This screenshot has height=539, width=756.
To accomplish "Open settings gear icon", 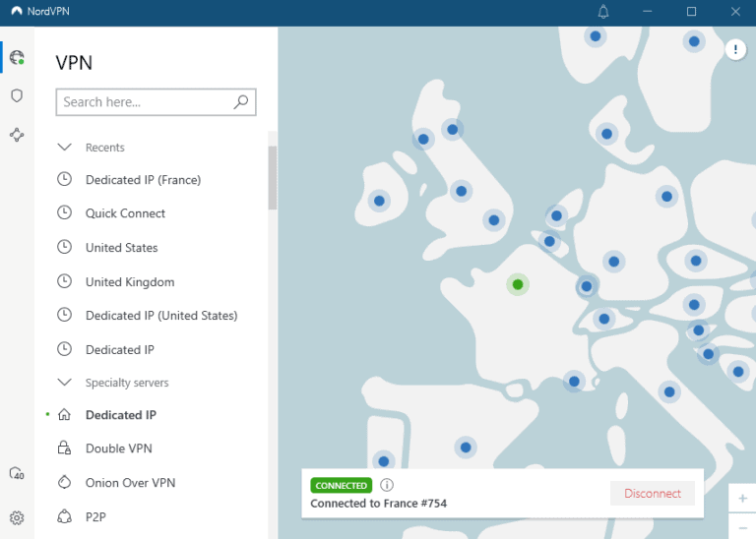I will [17, 517].
